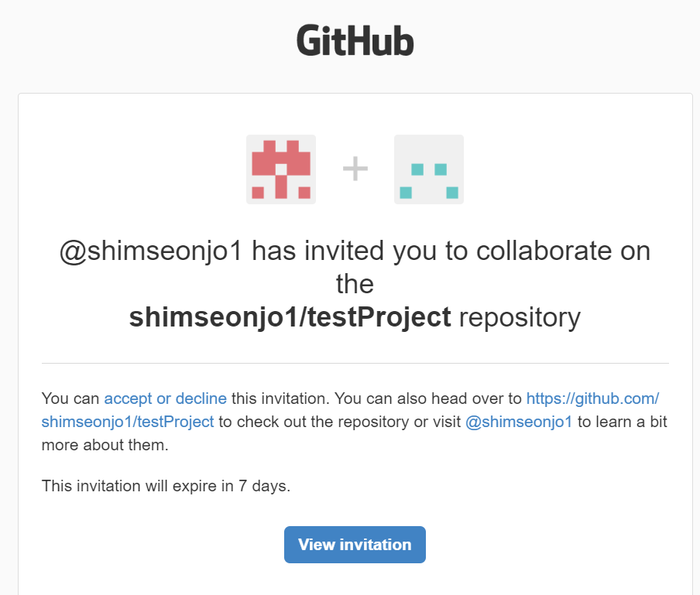The height and width of the screenshot is (595, 700).
Task: Click shimseonjo1's pixelated avatar image
Action: click(280, 169)
